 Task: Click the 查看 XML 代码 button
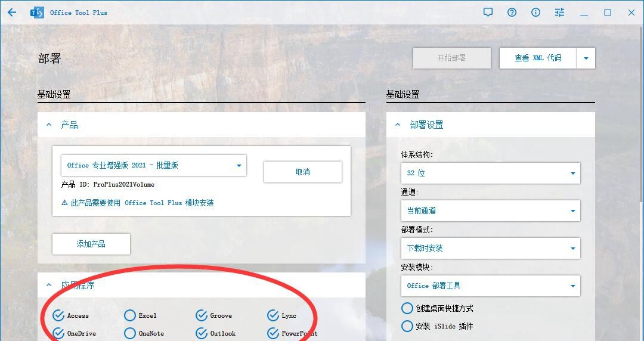[x=538, y=58]
